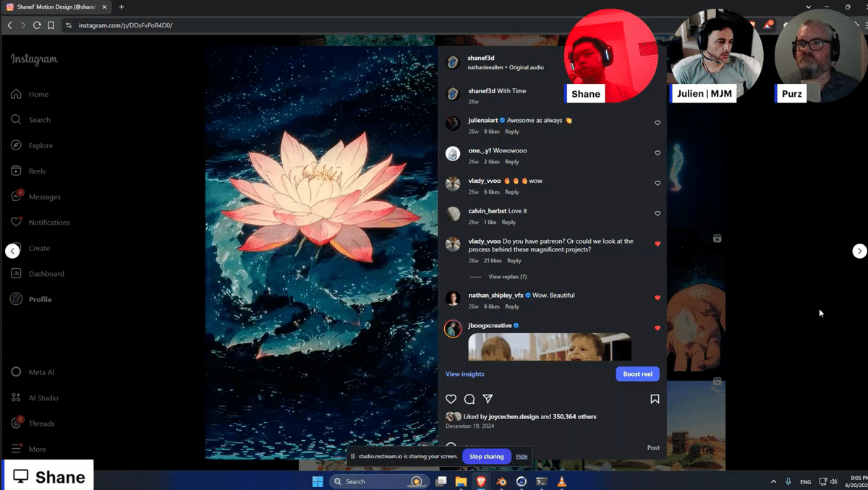Share the post via paper plane icon
Image resolution: width=868 pixels, height=490 pixels.
pos(488,399)
